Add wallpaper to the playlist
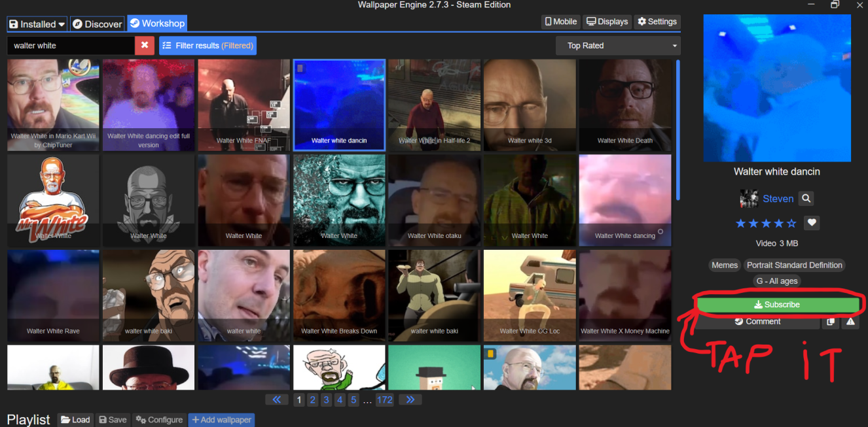 pyautogui.click(x=221, y=420)
